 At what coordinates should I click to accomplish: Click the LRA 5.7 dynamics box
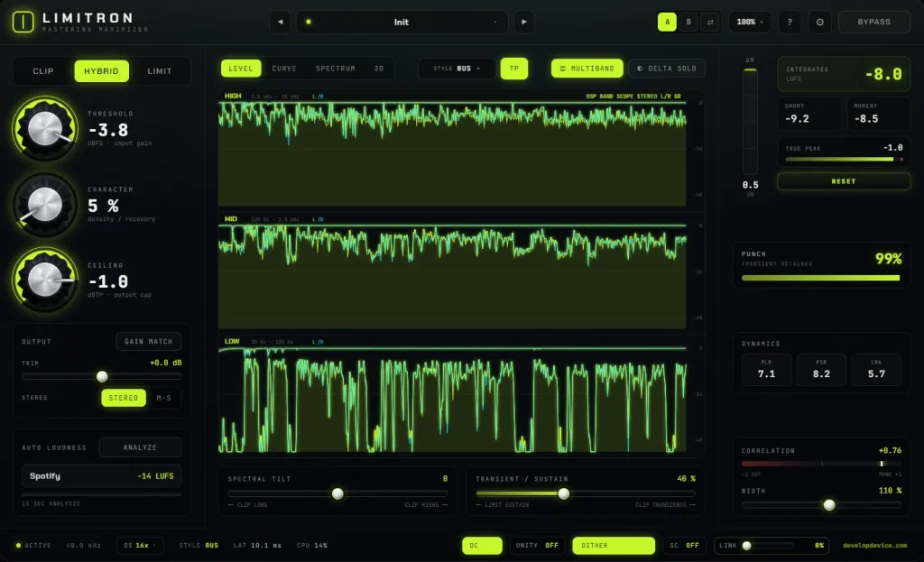(x=876, y=369)
